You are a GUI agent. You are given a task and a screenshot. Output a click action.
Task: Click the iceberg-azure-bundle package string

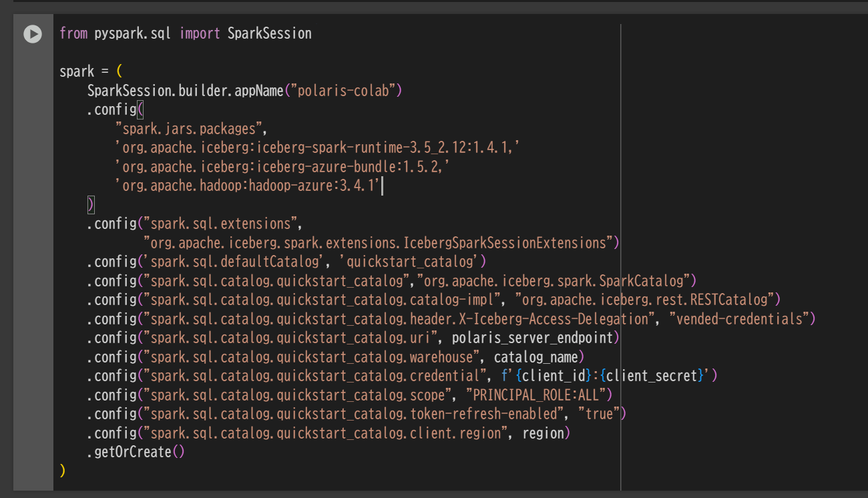[x=282, y=167]
